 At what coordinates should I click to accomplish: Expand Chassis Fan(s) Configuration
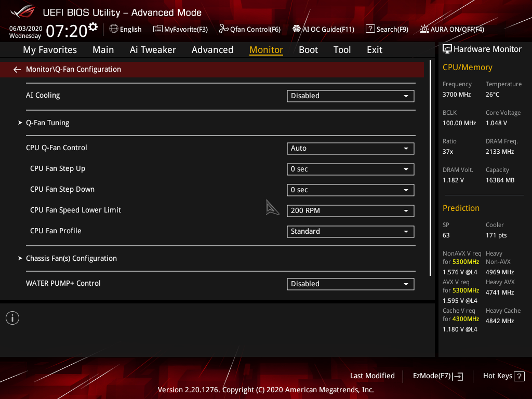[x=71, y=258]
